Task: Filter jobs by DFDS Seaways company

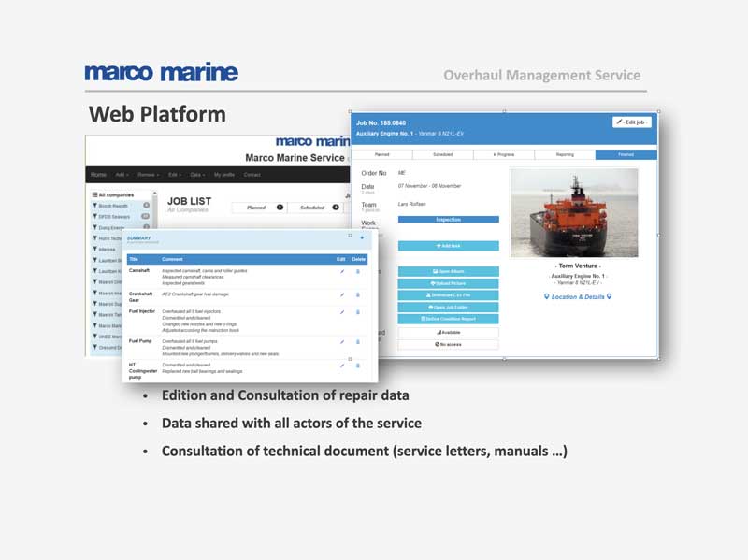Action: tap(114, 217)
